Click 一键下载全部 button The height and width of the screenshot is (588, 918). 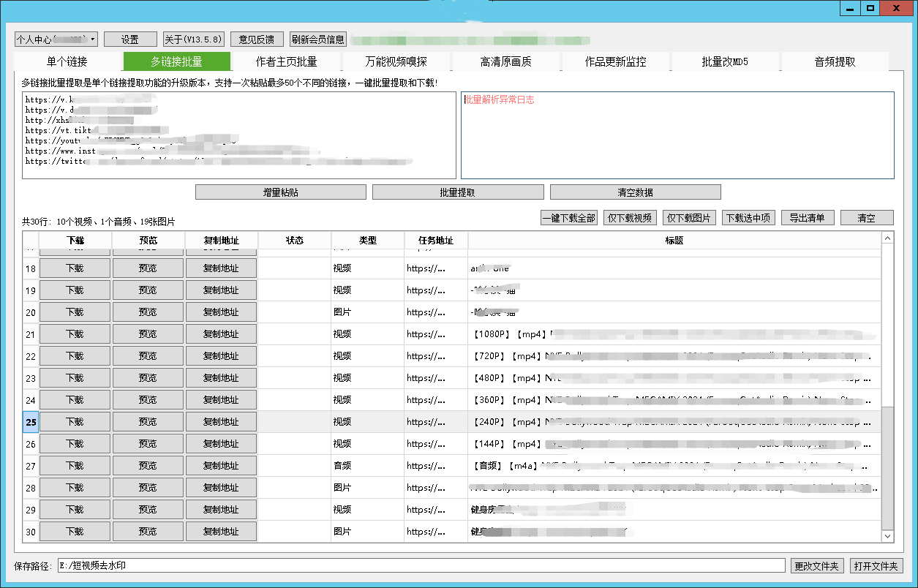click(568, 218)
